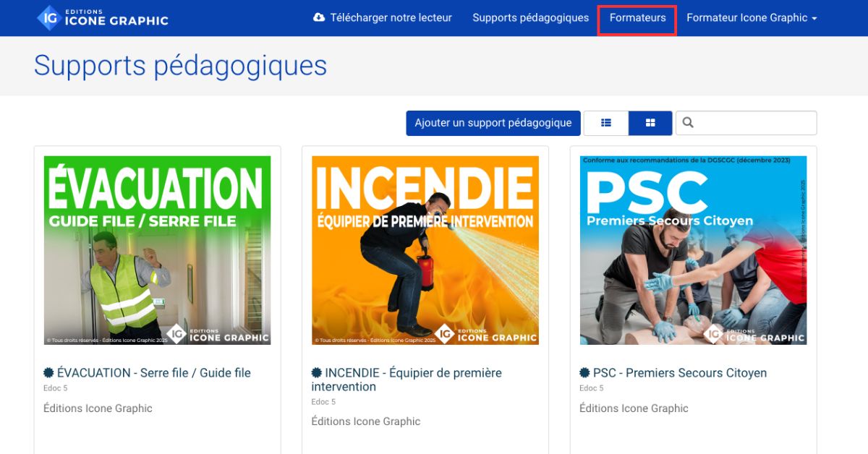Click the Icone Graphic logo
Screen dimensions: 868x454
(x=103, y=18)
